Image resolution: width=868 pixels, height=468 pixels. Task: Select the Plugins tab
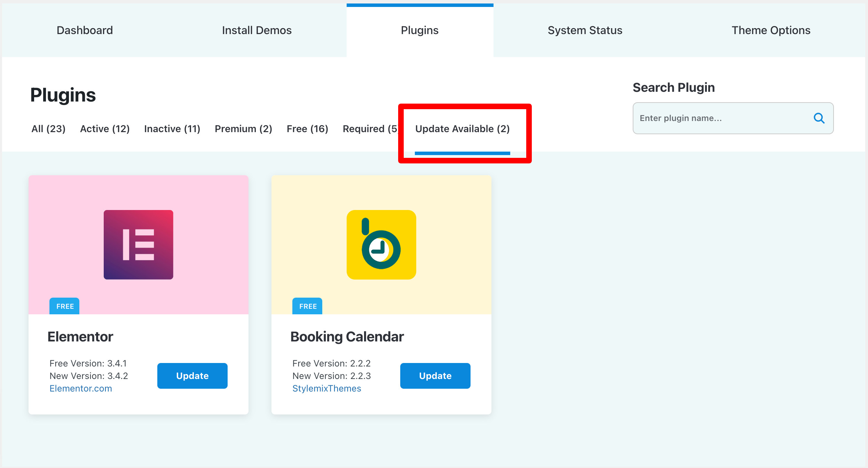[420, 30]
